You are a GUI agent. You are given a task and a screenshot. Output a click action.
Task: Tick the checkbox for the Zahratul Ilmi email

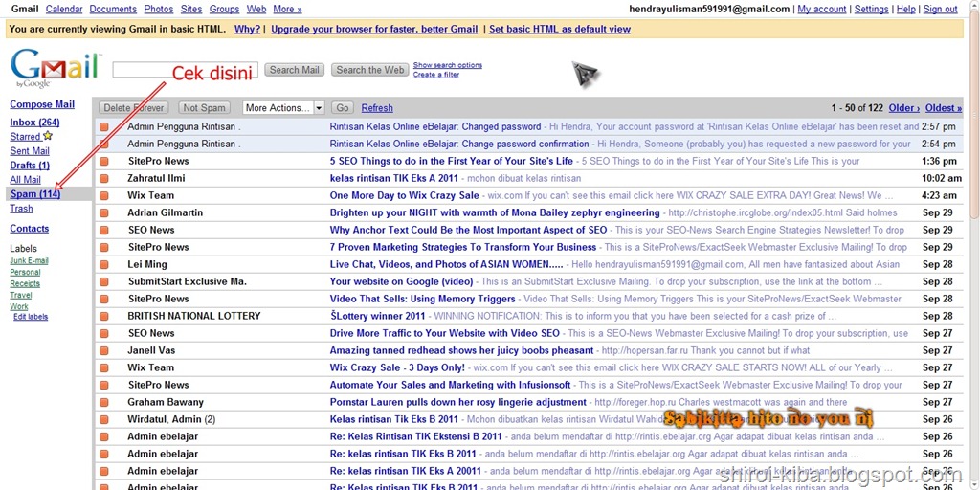pyautogui.click(x=103, y=178)
